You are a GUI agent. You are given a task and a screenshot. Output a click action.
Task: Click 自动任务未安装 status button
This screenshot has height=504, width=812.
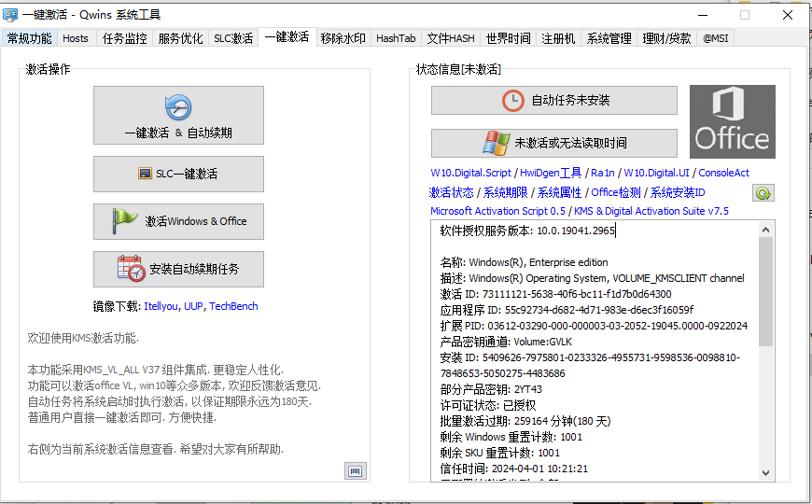[554, 100]
